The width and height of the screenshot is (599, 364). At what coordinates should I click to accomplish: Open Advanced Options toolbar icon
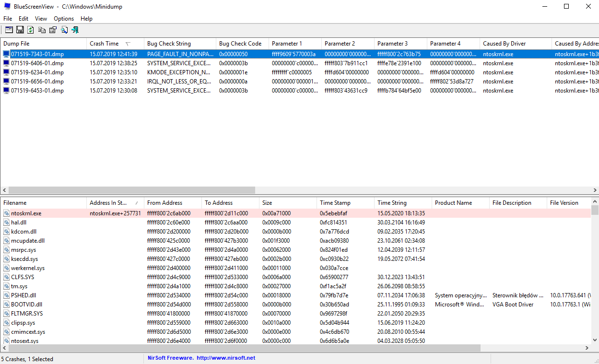(x=9, y=30)
